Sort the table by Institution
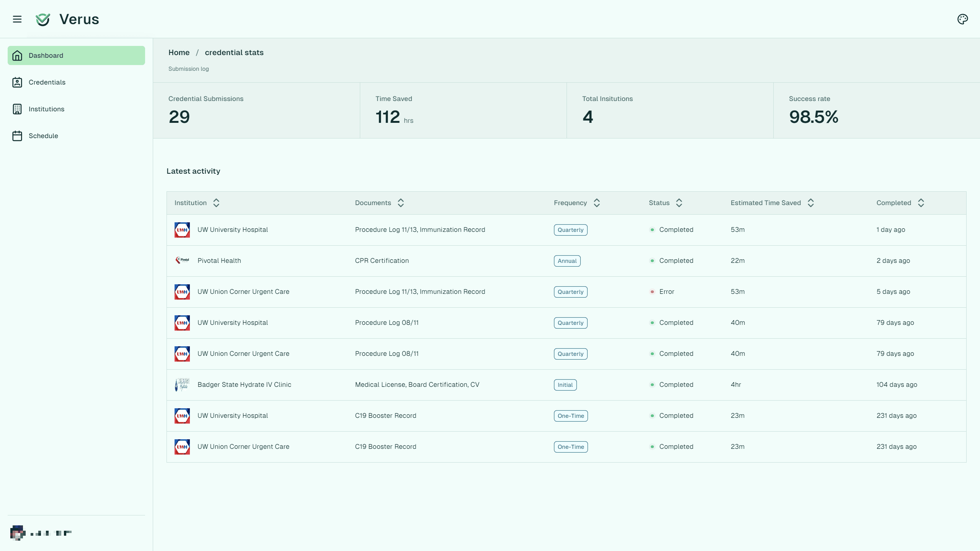 click(216, 203)
